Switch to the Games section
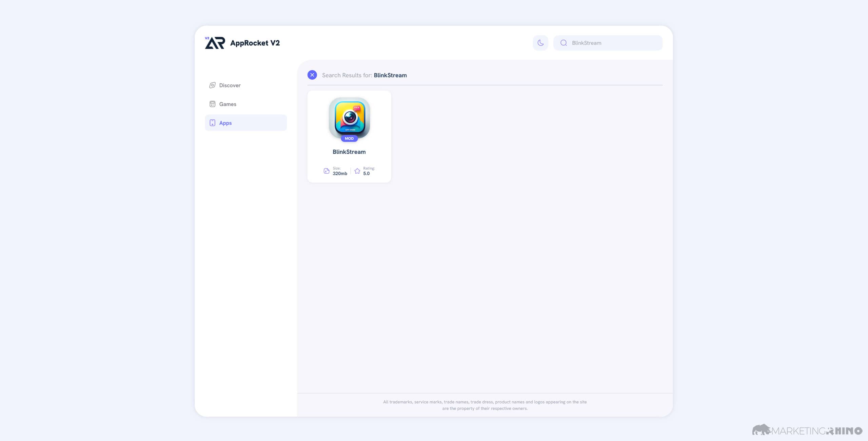 click(x=227, y=104)
